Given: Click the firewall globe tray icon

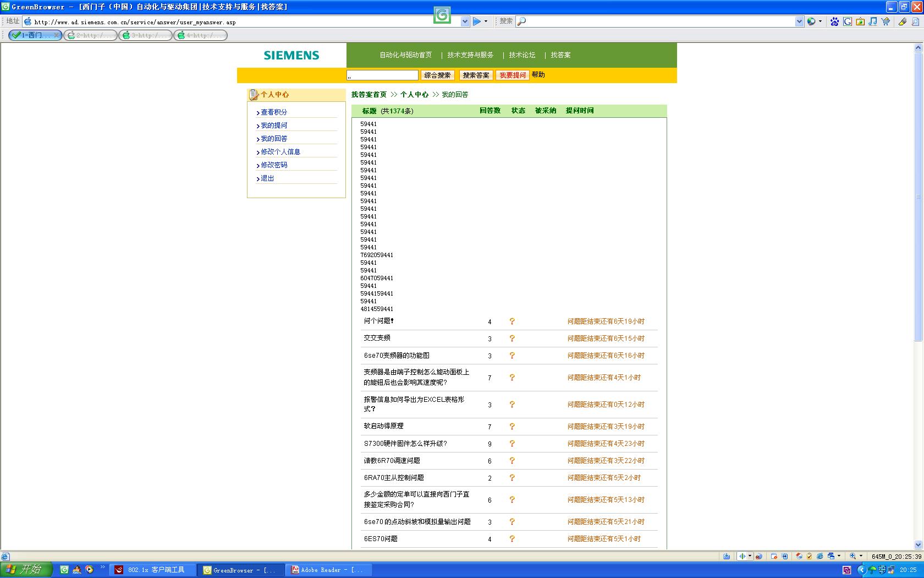Looking at the screenshot, I should click(x=882, y=570).
